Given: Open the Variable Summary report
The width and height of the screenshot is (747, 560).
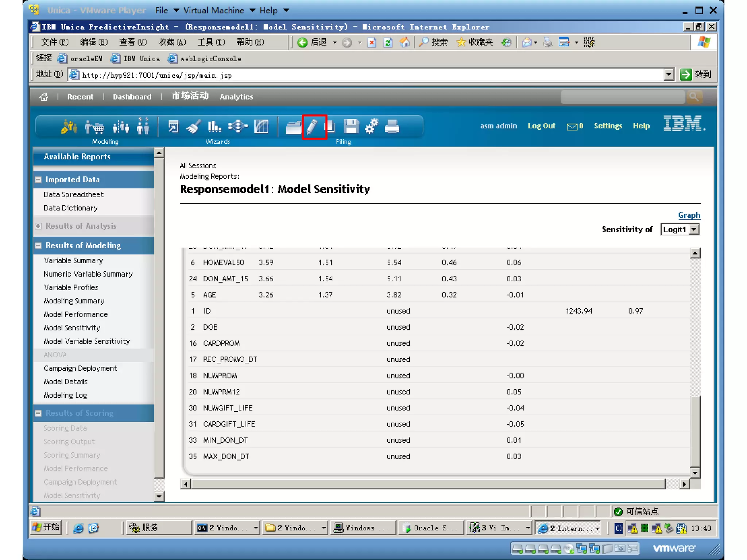Looking at the screenshot, I should click(73, 261).
